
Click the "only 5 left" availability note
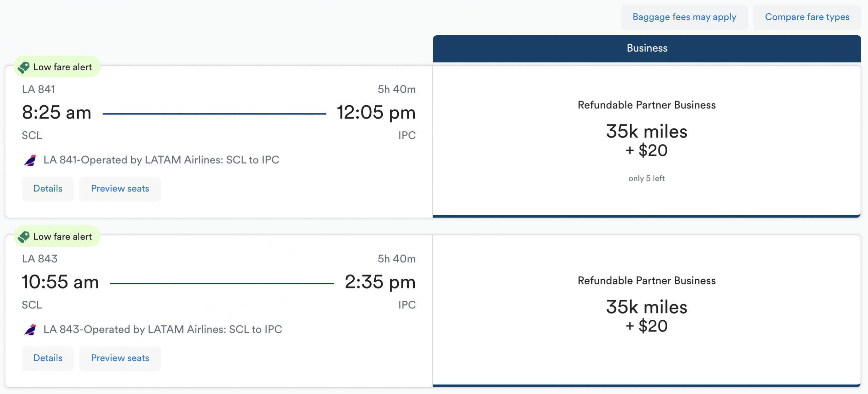click(x=647, y=179)
